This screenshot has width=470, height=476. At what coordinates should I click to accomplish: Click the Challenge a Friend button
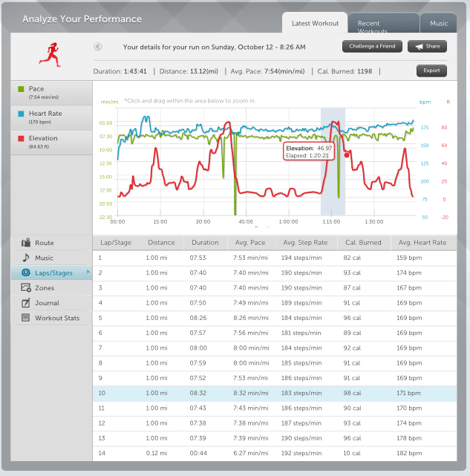pos(373,47)
